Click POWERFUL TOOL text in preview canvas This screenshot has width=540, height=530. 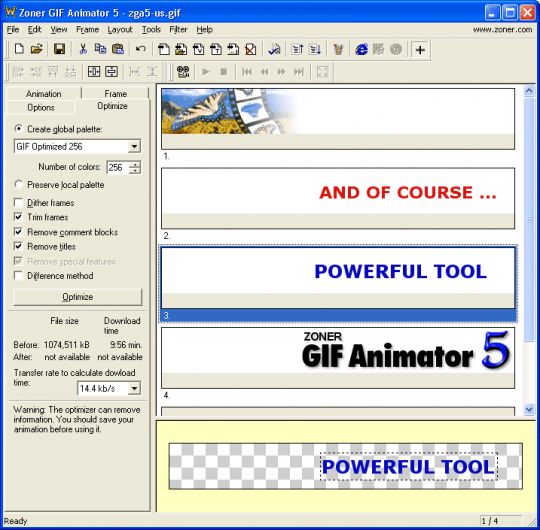coord(408,467)
